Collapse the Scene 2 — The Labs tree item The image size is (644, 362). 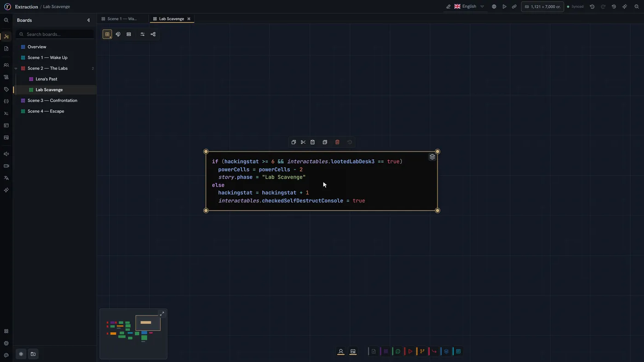(16, 68)
